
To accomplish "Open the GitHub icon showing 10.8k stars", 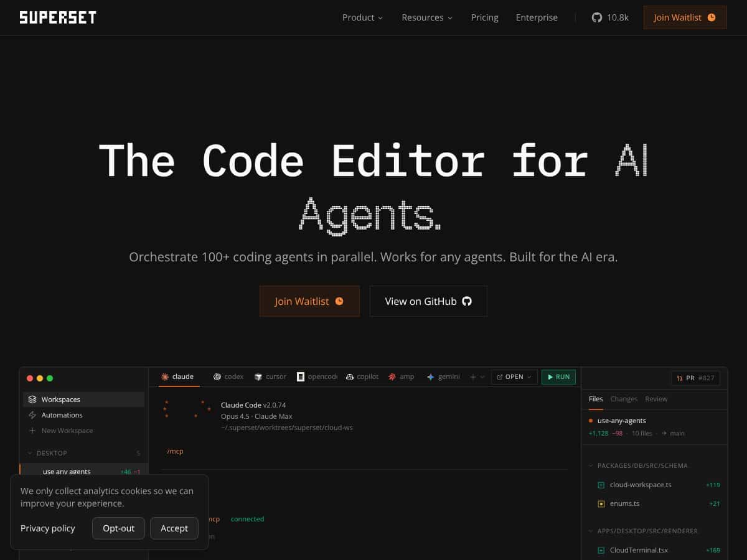I will pos(597,17).
